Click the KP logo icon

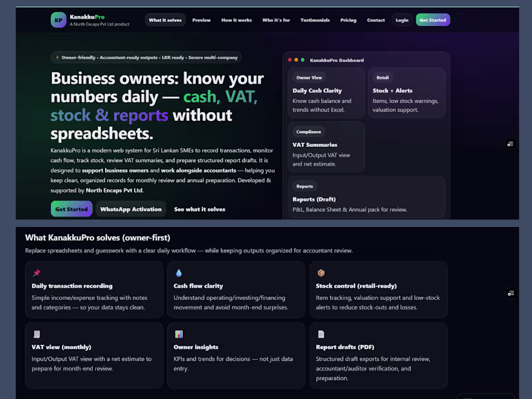(x=59, y=20)
